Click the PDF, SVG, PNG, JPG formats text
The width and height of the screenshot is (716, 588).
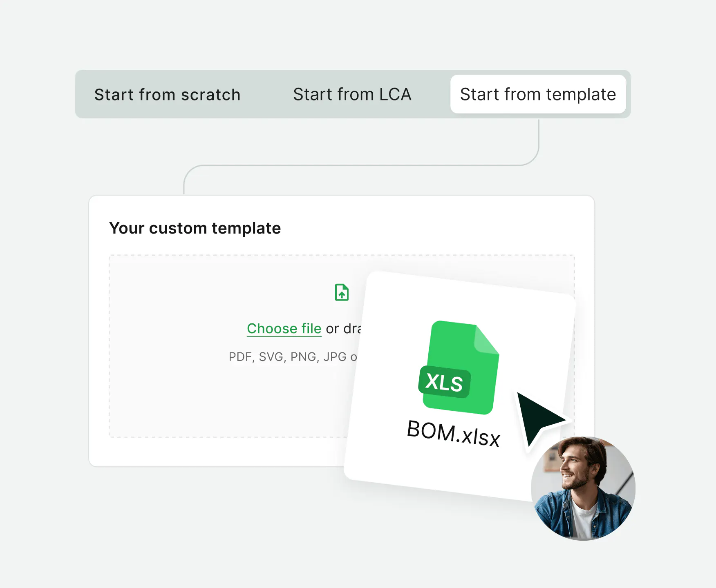tap(292, 357)
